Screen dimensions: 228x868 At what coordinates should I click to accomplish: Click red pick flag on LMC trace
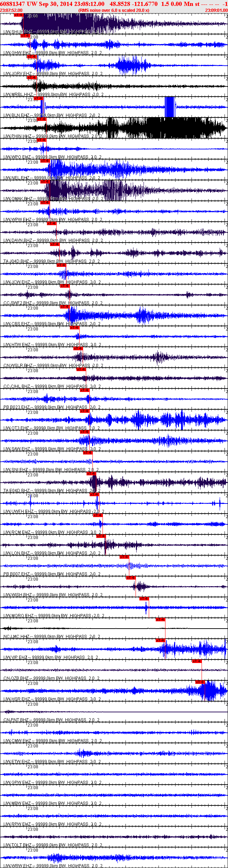pos(160,620)
